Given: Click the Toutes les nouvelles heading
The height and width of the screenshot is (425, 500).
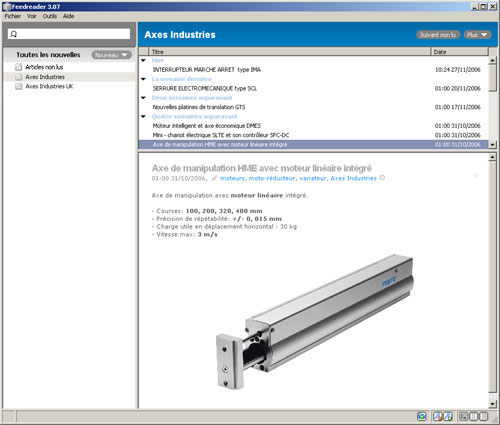Looking at the screenshot, I should [48, 55].
